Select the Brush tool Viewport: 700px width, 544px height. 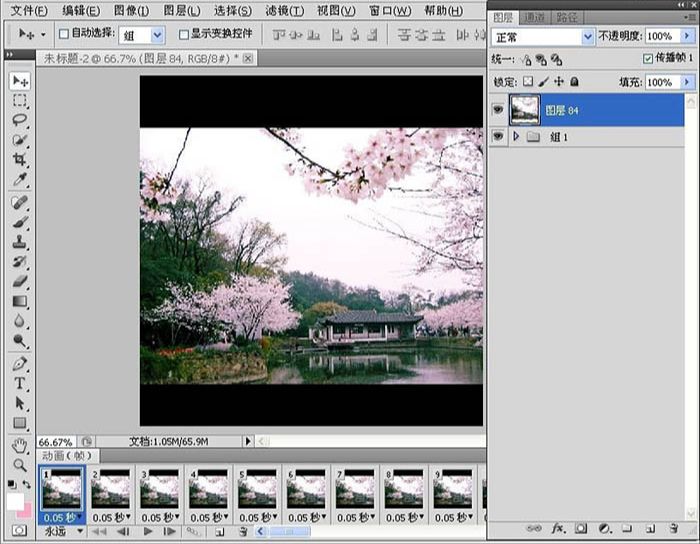click(20, 222)
